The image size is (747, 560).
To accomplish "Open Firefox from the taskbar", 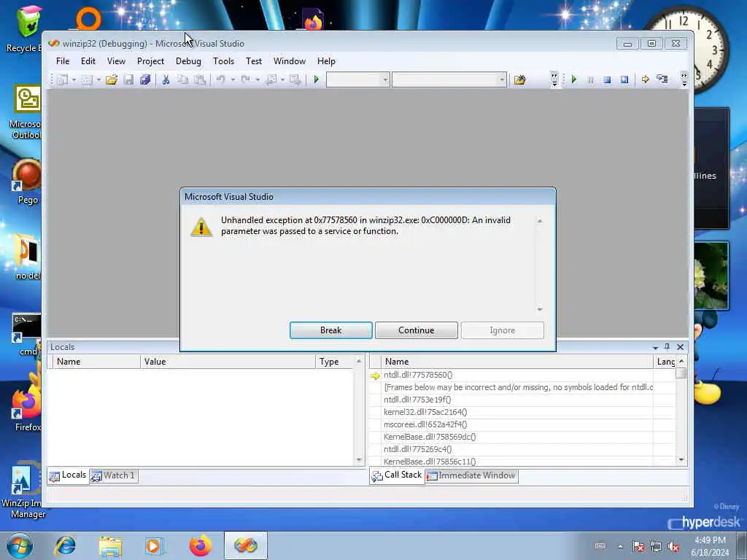I will click(x=201, y=545).
